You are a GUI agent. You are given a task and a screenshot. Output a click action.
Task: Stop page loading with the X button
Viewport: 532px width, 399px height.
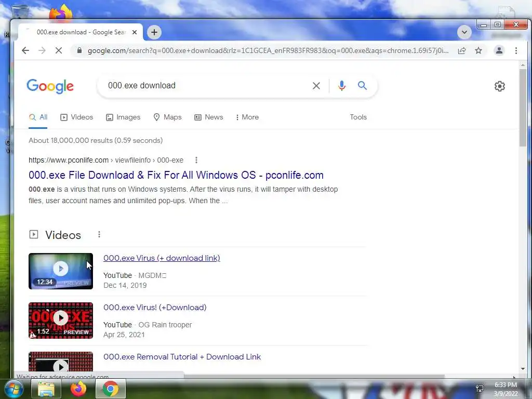tap(59, 50)
